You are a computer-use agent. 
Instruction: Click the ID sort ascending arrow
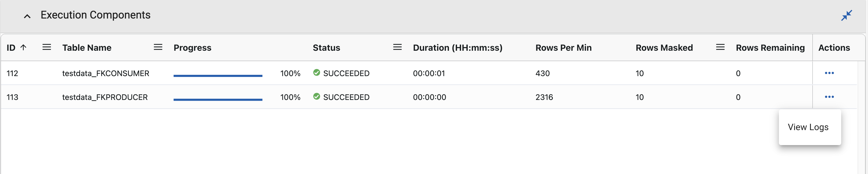[x=23, y=47]
